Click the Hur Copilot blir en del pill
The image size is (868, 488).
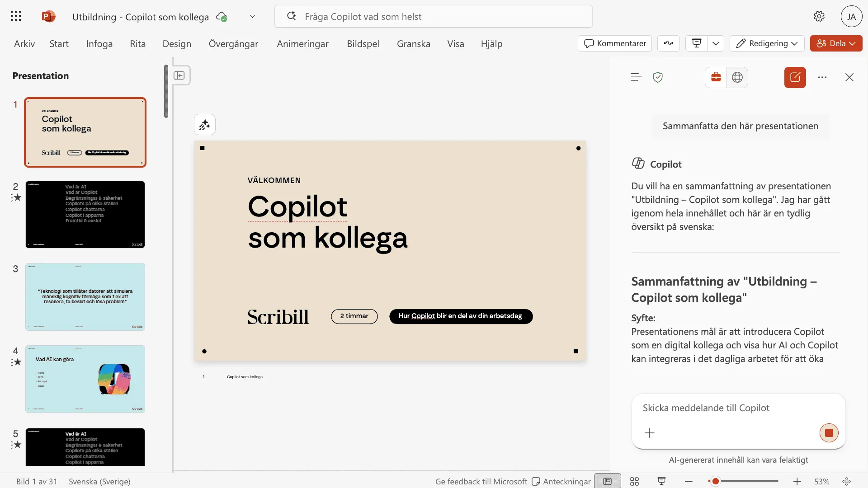click(461, 316)
